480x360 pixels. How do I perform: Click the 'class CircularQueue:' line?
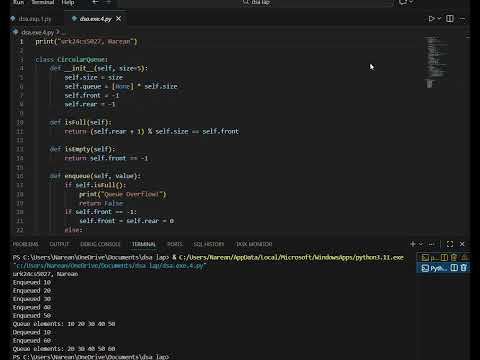(x=72, y=60)
